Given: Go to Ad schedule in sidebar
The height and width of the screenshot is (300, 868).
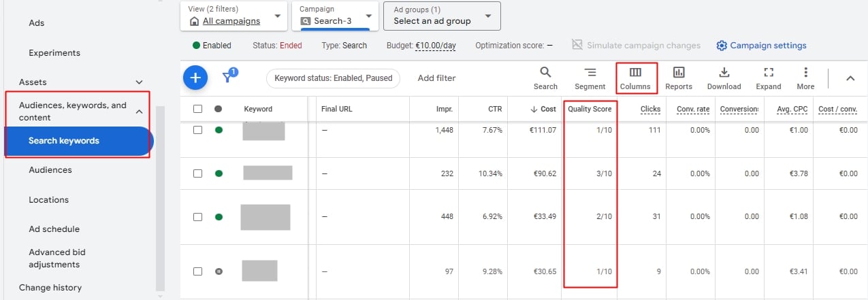Looking at the screenshot, I should [x=54, y=229].
